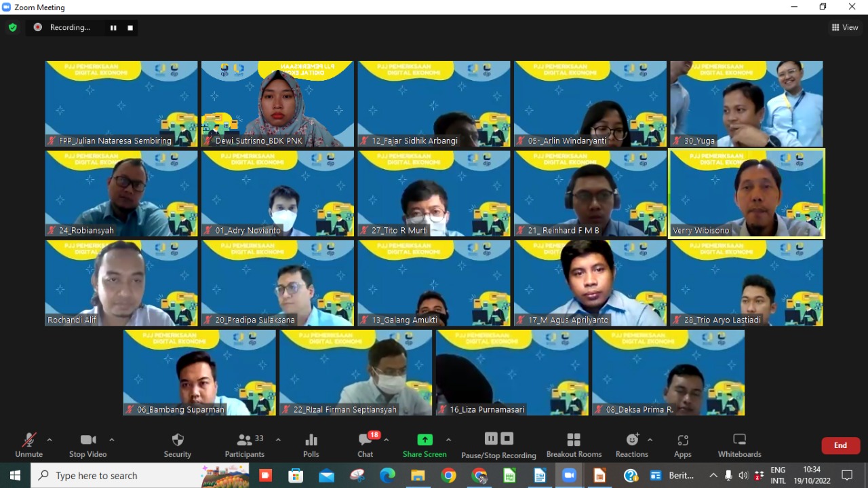Viewport: 868px width, 488px height.
Task: Expand audio options arrow beside Unmute
Action: click(50, 440)
